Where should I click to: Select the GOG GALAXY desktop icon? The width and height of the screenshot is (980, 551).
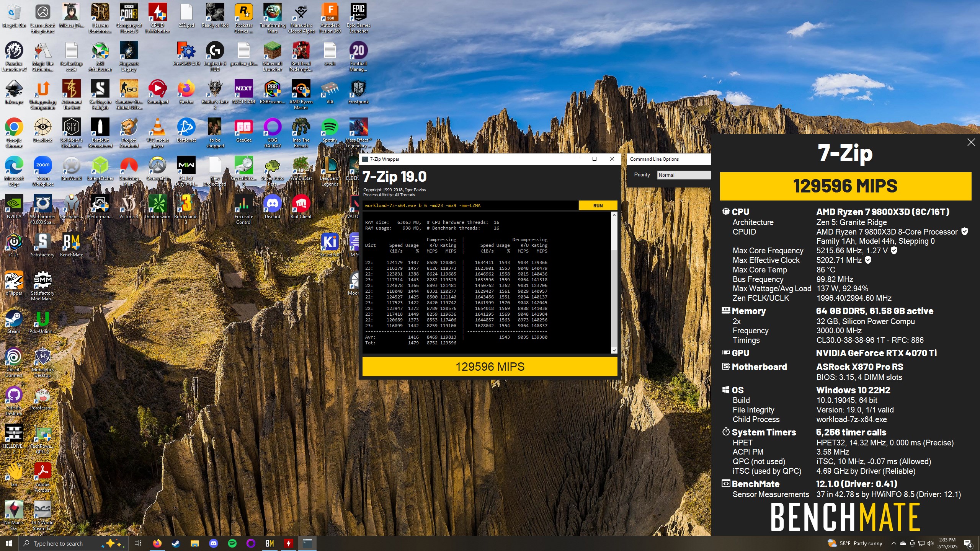[x=272, y=133]
